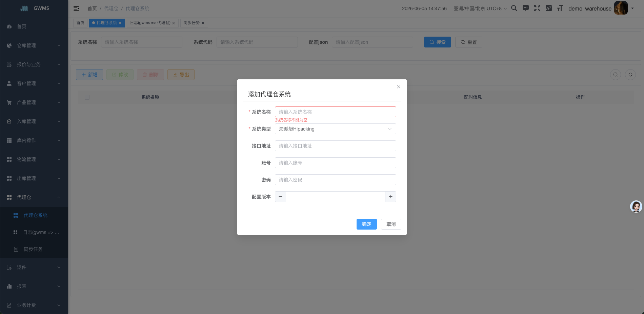Click the 报价与业务 sidebar icon

point(9,64)
